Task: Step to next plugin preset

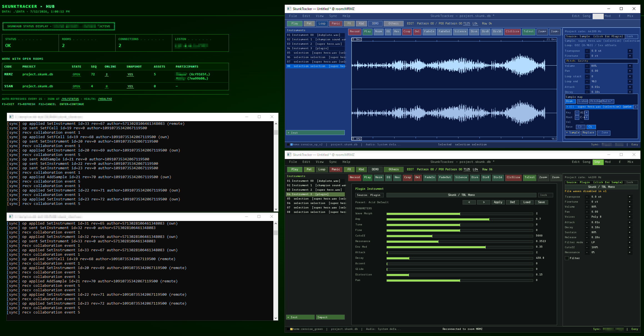Action: pos(483,202)
